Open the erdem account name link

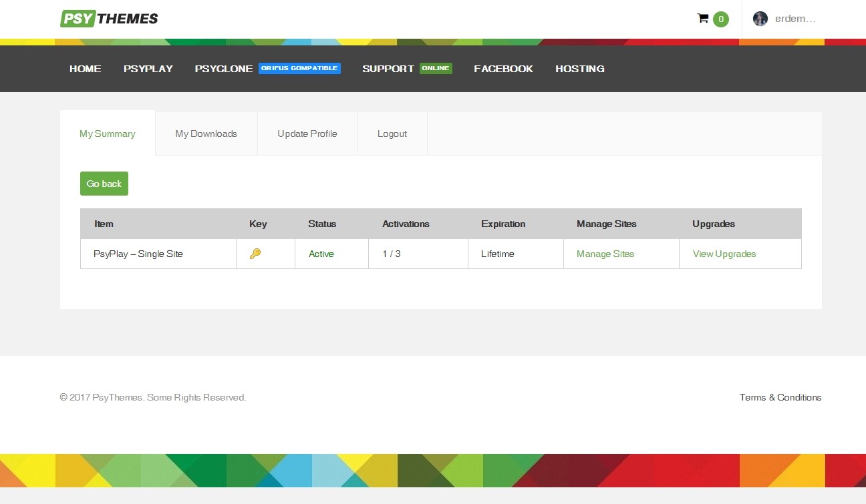coord(795,19)
